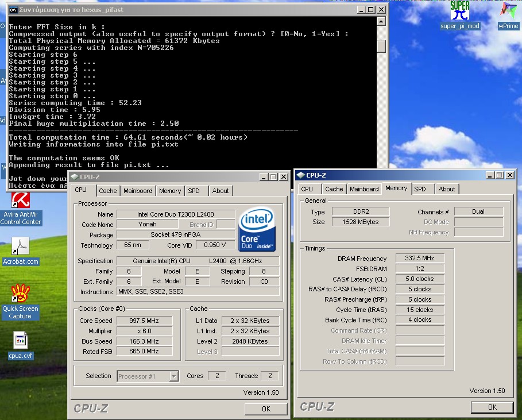Open Memory tab in left CPU-Z window
This screenshot has width=522, height=420.
(170, 191)
